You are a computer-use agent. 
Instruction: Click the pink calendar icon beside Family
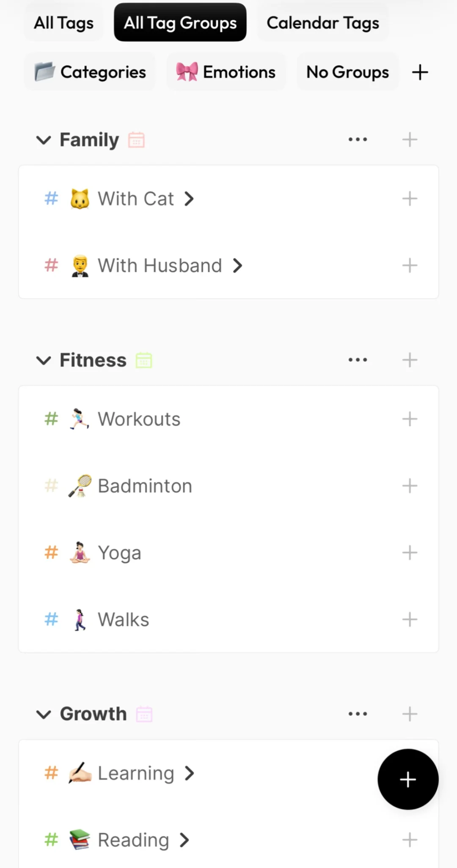pyautogui.click(x=136, y=140)
